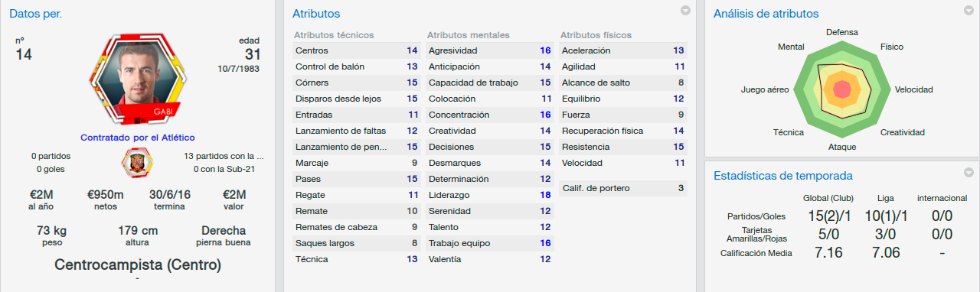The height and width of the screenshot is (292, 980).
Task: Click the Contratado por el Atlético link
Action: click(138, 137)
